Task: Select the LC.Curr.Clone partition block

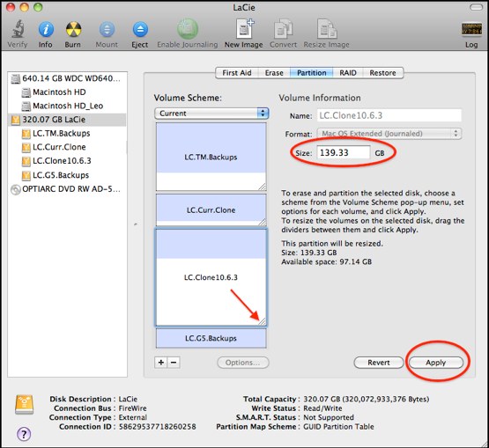Action: tap(211, 210)
